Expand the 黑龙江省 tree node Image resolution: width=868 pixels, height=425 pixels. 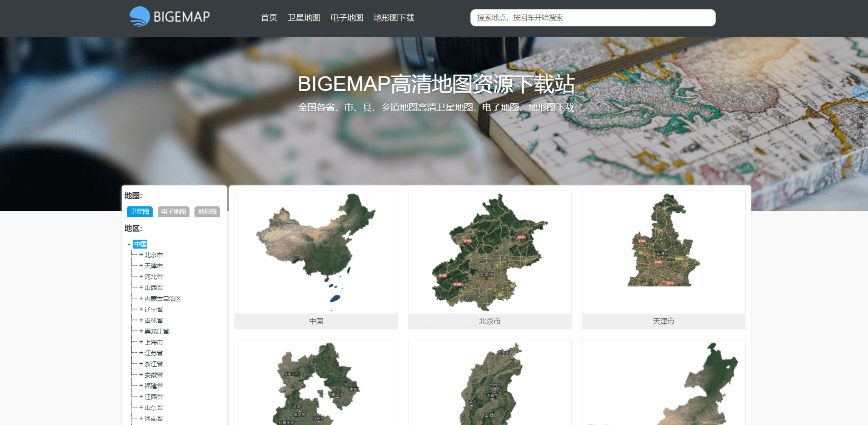tap(141, 331)
